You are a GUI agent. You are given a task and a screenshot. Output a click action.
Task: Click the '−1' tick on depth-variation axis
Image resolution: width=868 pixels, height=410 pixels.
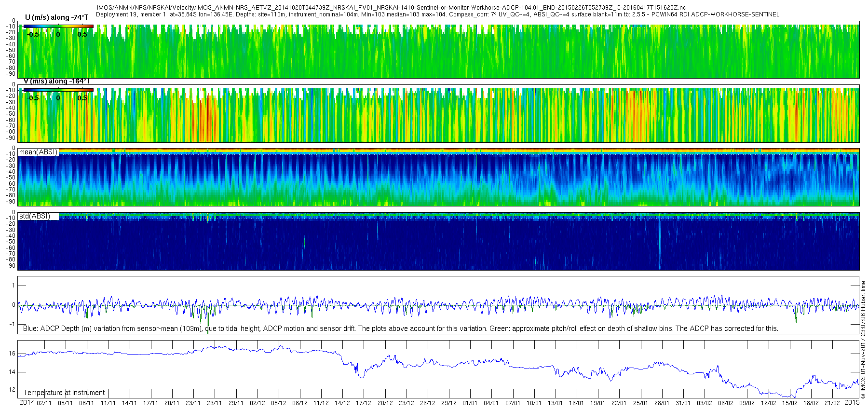13,324
